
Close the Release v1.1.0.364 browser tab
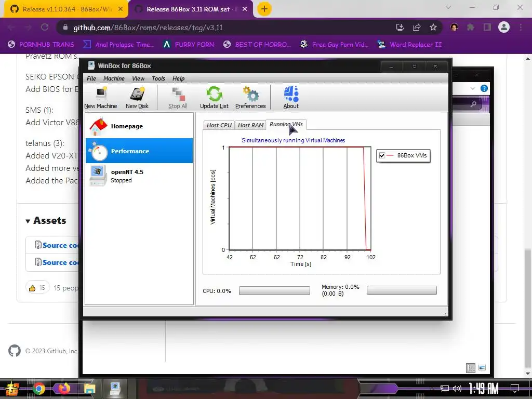click(x=121, y=9)
